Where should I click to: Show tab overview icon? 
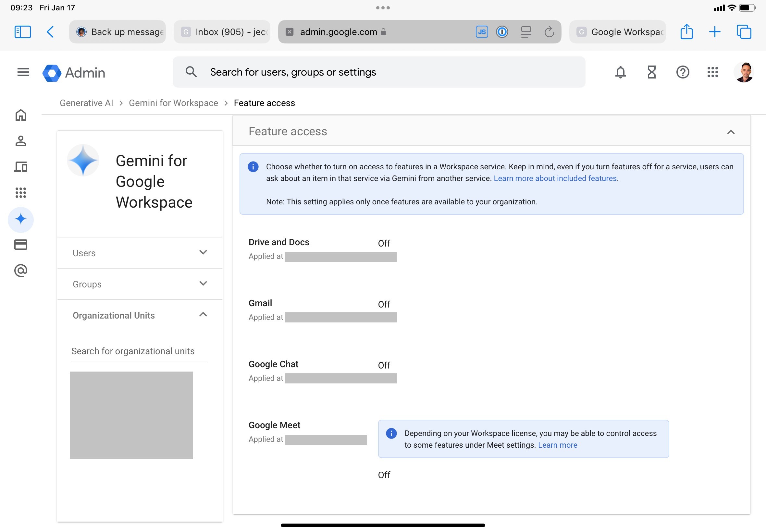(744, 32)
